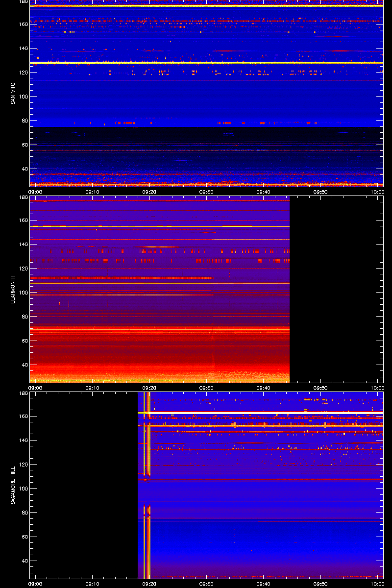Pick the 09:50 label beneath Sagamore Hill panel
The image size is (392, 588).
click(x=320, y=584)
